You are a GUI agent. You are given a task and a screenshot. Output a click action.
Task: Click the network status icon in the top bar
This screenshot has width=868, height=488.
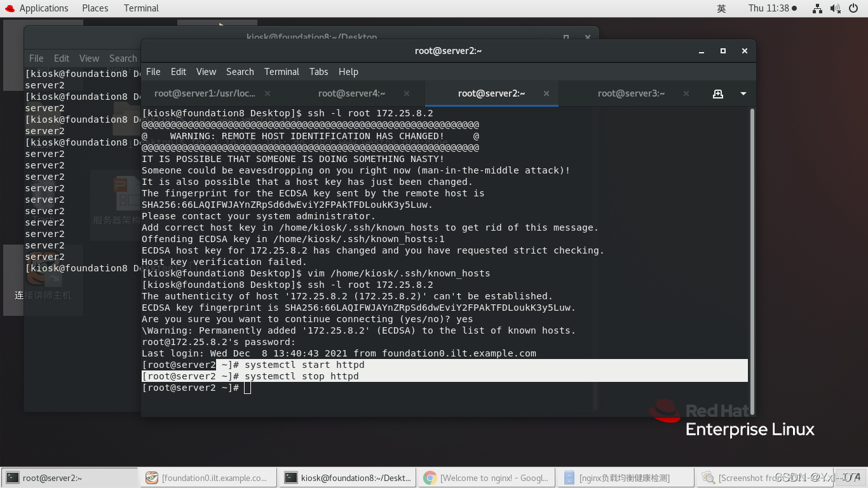pos(817,8)
